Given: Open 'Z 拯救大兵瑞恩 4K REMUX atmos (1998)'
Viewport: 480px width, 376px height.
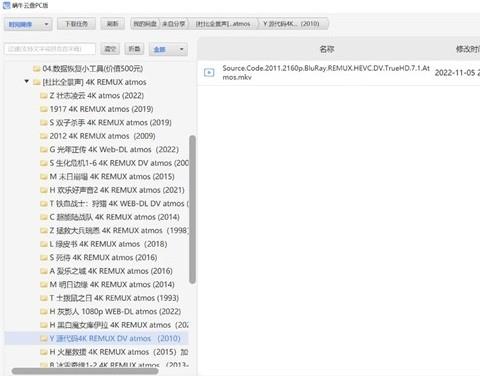Looking at the screenshot, I should tap(119, 230).
